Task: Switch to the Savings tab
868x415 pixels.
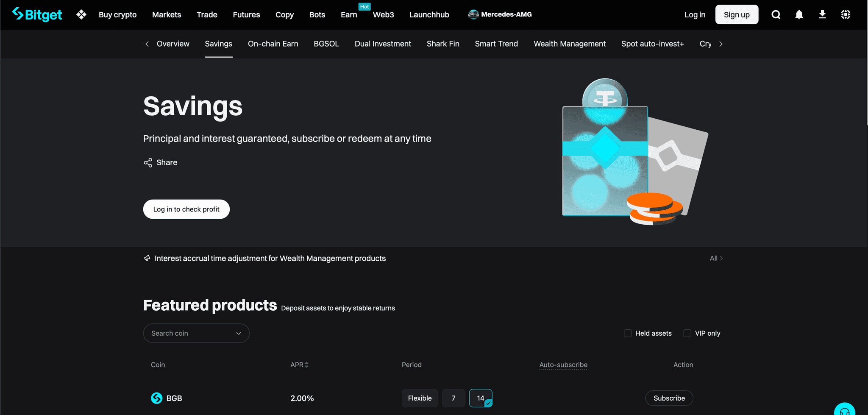Action: pyautogui.click(x=218, y=44)
